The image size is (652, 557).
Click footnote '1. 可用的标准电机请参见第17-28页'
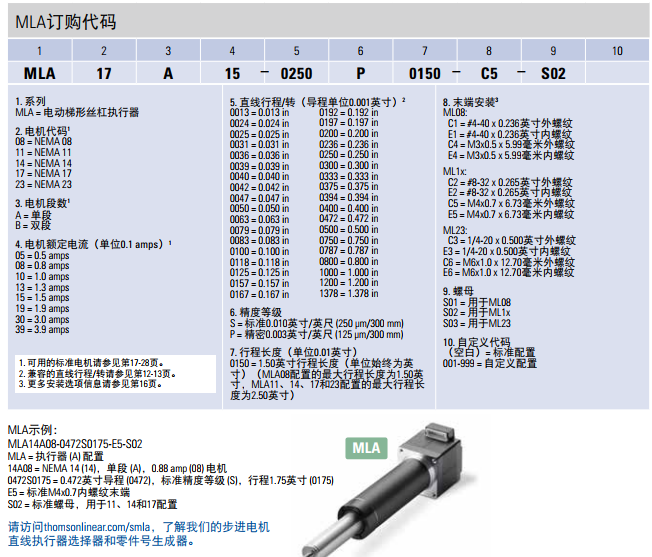click(x=91, y=363)
